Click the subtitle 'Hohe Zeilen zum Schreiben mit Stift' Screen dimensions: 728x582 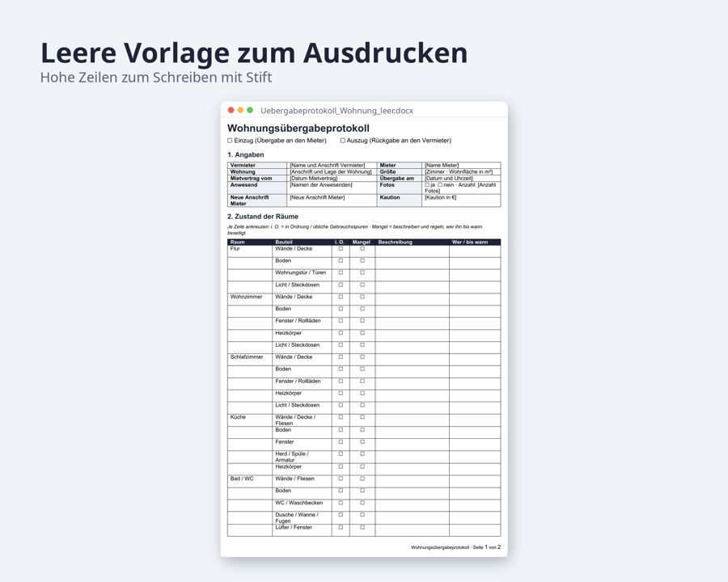(x=156, y=77)
